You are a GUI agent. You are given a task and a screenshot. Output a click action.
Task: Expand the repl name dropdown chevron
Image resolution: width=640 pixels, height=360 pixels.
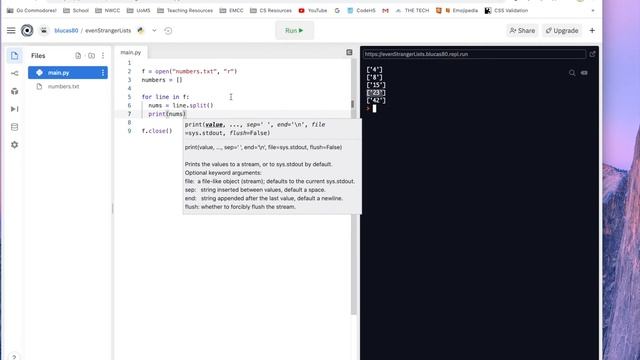154,30
